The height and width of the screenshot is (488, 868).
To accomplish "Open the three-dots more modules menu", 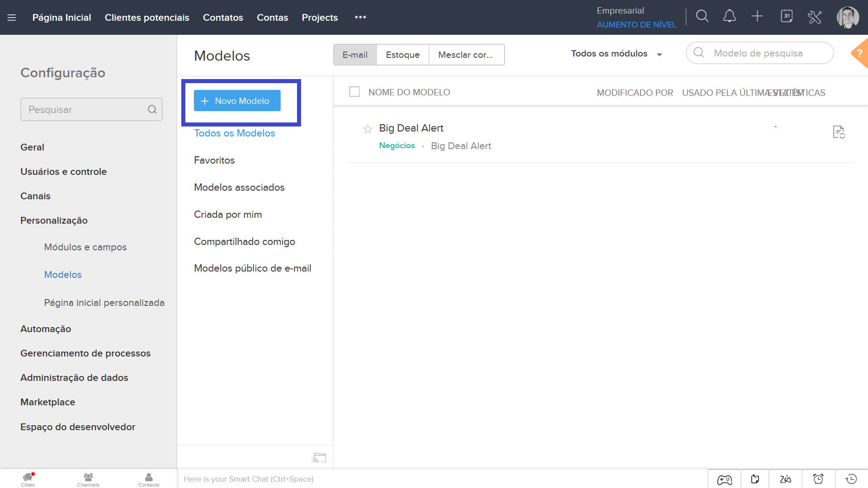I will tap(360, 17).
